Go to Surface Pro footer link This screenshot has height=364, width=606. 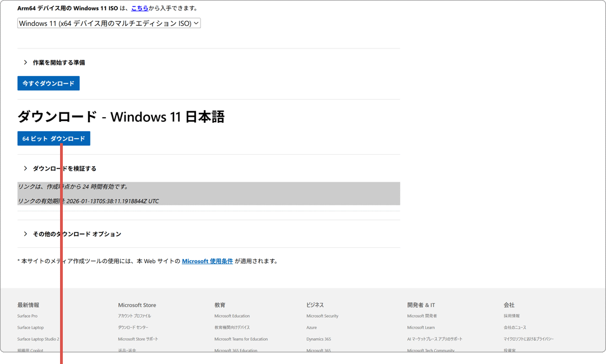pos(28,316)
